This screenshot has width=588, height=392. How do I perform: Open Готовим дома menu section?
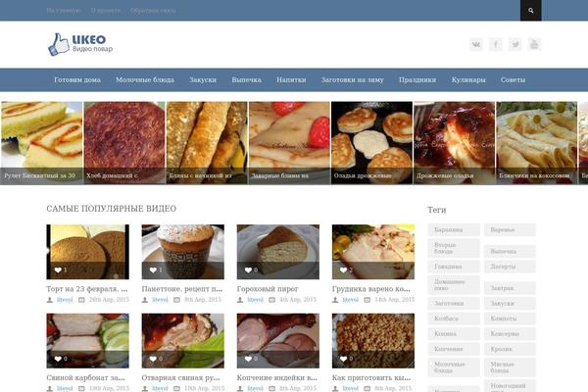pos(77,80)
